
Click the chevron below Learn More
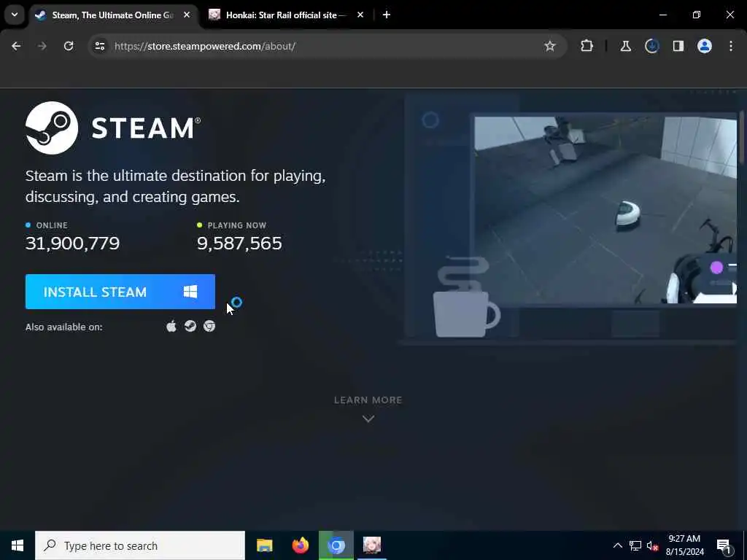(x=368, y=419)
